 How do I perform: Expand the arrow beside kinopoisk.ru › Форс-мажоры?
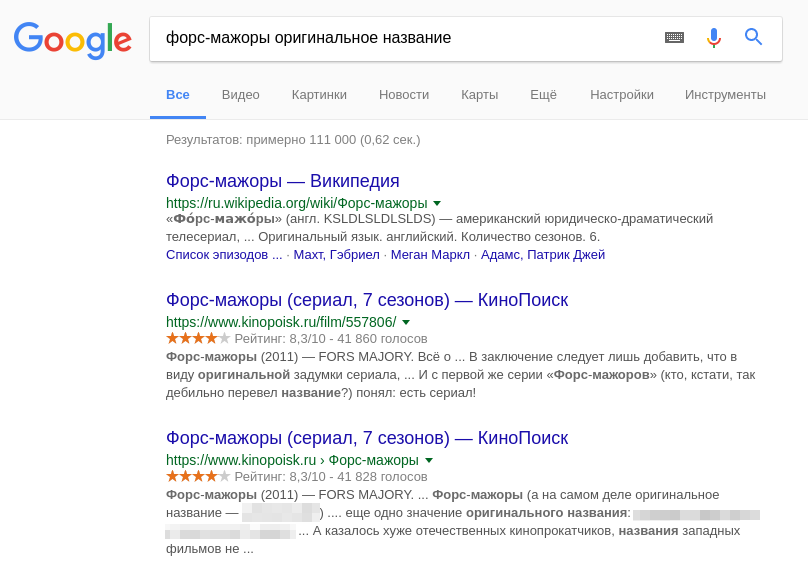429,460
